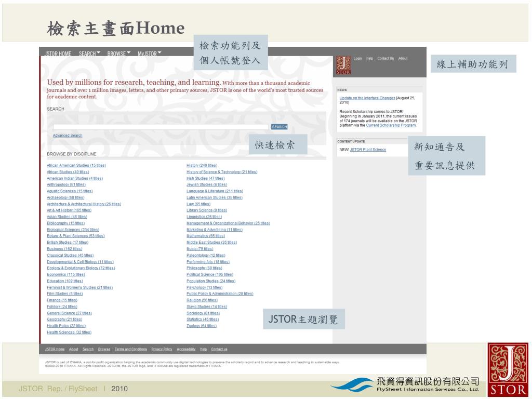Expand the BROWSE dropdown menu

pos(119,54)
